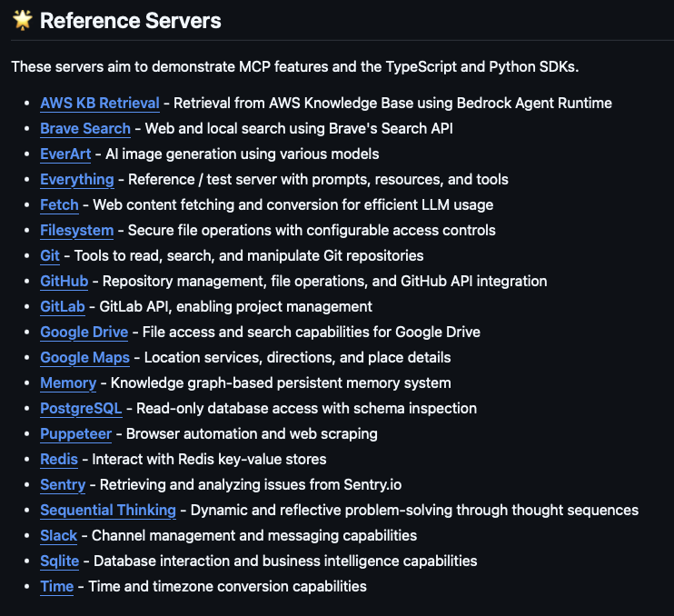The image size is (674, 616).
Task: Open the Time server link
Action: pyautogui.click(x=56, y=586)
